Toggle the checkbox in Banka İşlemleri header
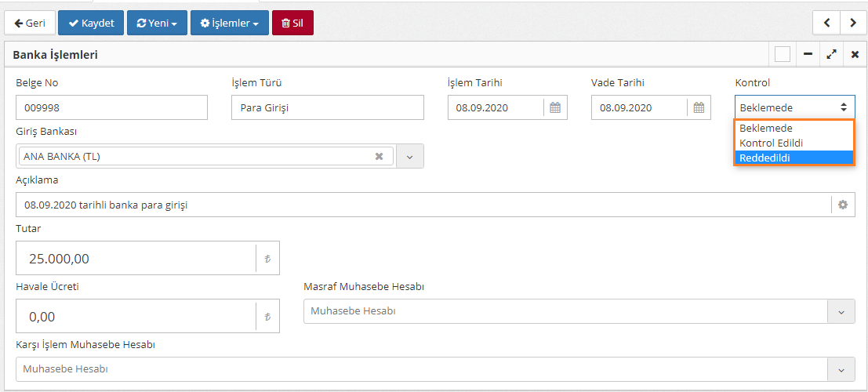The height and width of the screenshot is (392, 868). click(782, 54)
